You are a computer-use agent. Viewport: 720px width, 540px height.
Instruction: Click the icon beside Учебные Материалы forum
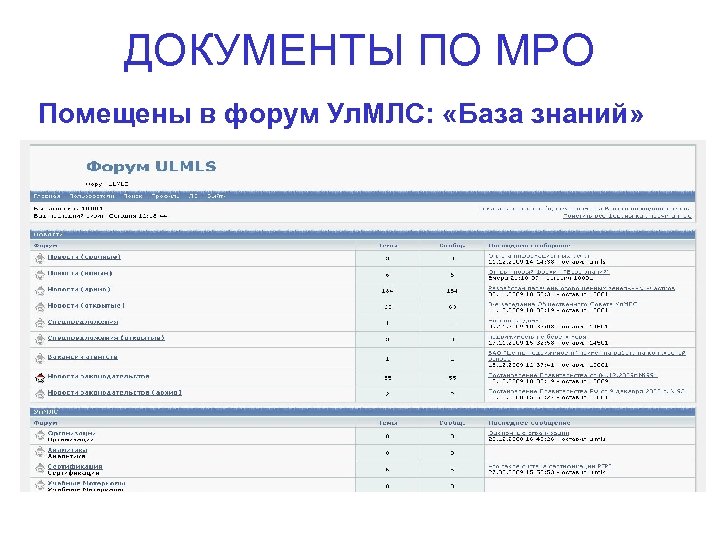pos(40,485)
